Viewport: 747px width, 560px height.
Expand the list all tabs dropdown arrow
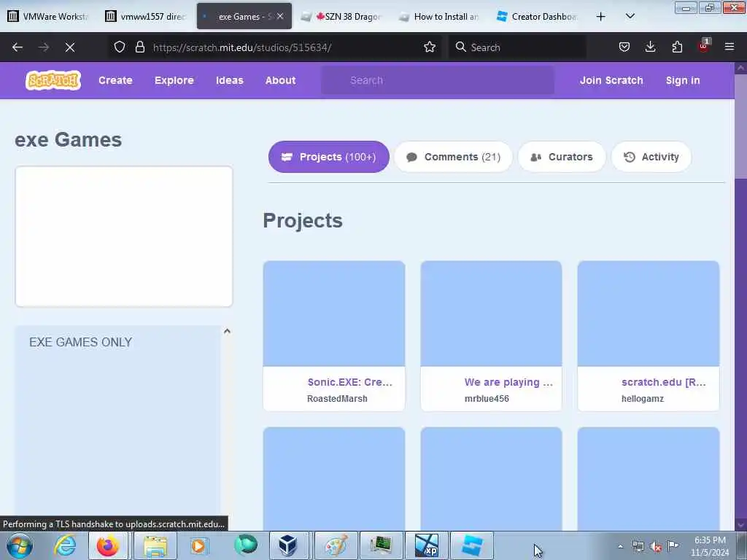click(x=630, y=16)
